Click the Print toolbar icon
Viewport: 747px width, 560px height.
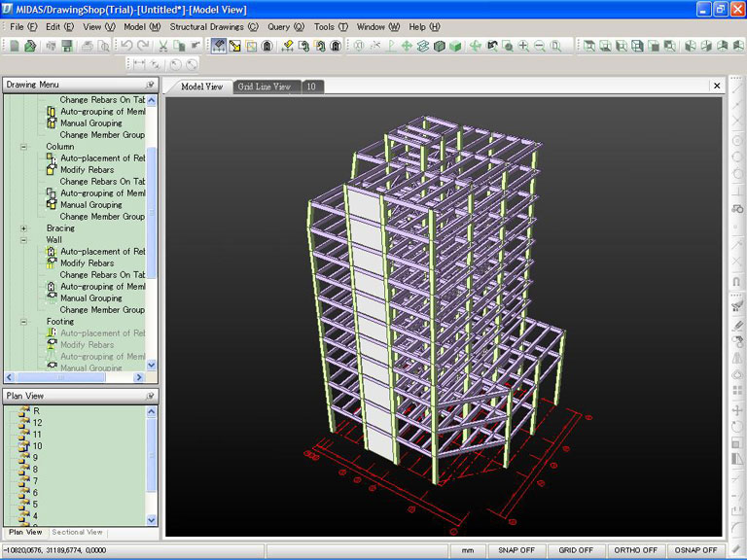(x=88, y=46)
